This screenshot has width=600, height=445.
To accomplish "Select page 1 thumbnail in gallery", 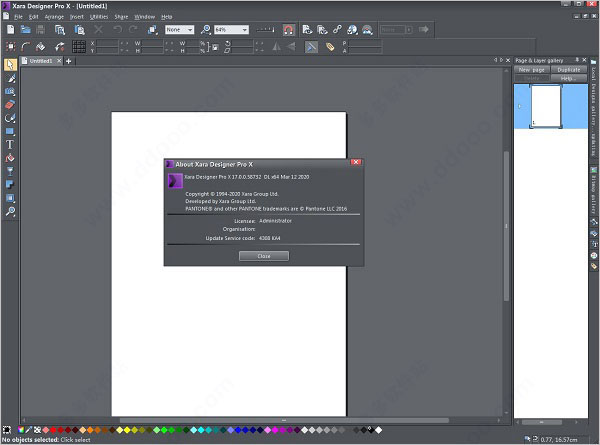I will click(x=546, y=106).
